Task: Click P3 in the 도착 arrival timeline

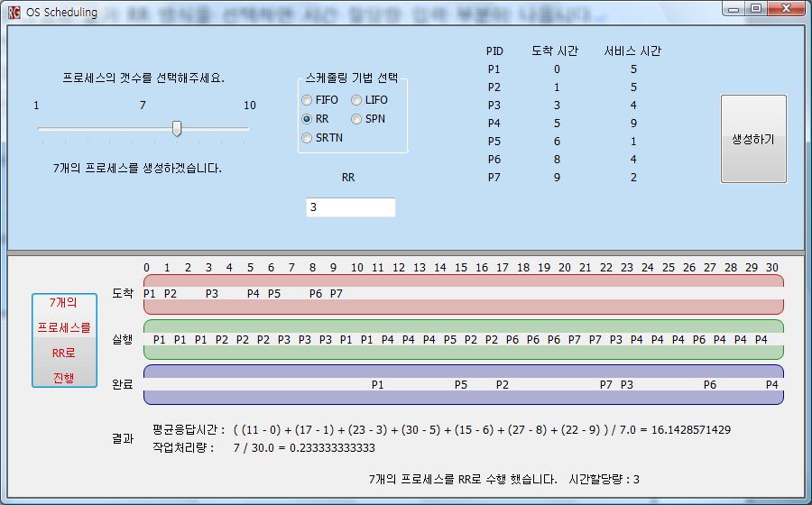Action: (x=211, y=294)
